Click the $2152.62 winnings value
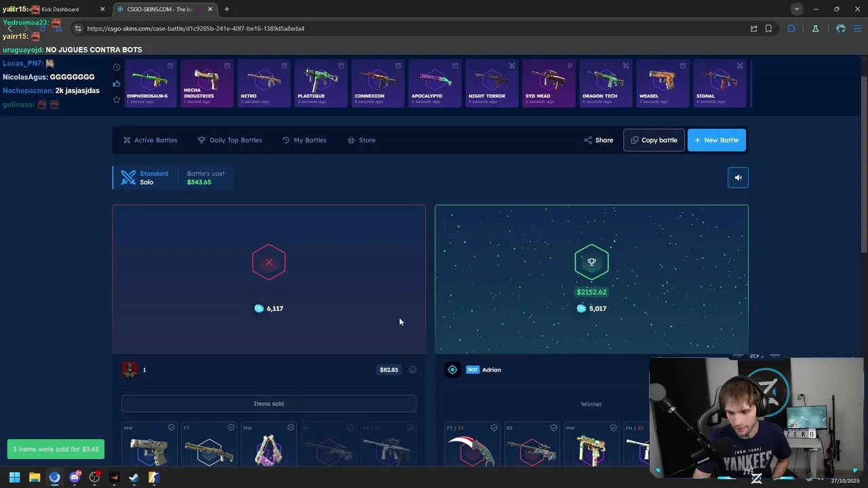Viewport: 868px width, 488px height. (591, 292)
